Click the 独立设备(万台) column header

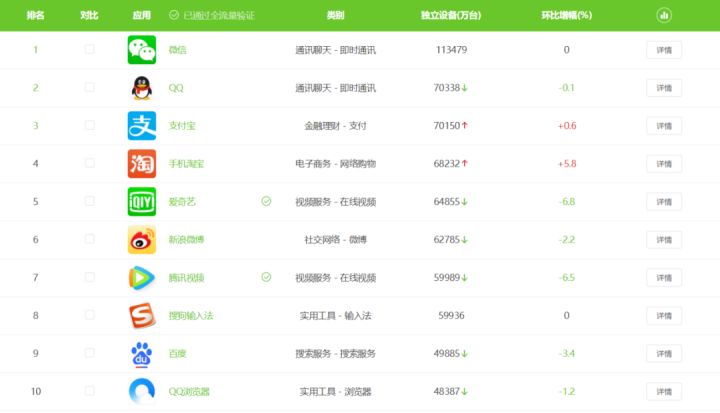tap(451, 15)
